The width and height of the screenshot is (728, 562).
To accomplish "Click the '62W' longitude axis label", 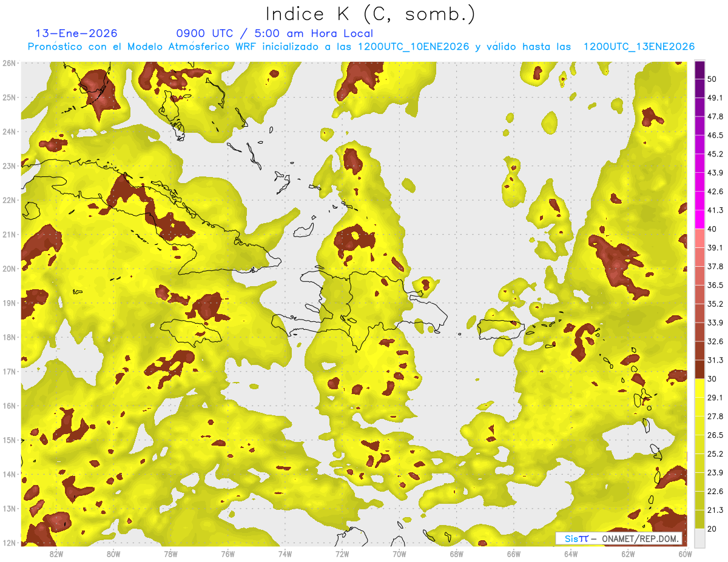I will click(628, 554).
